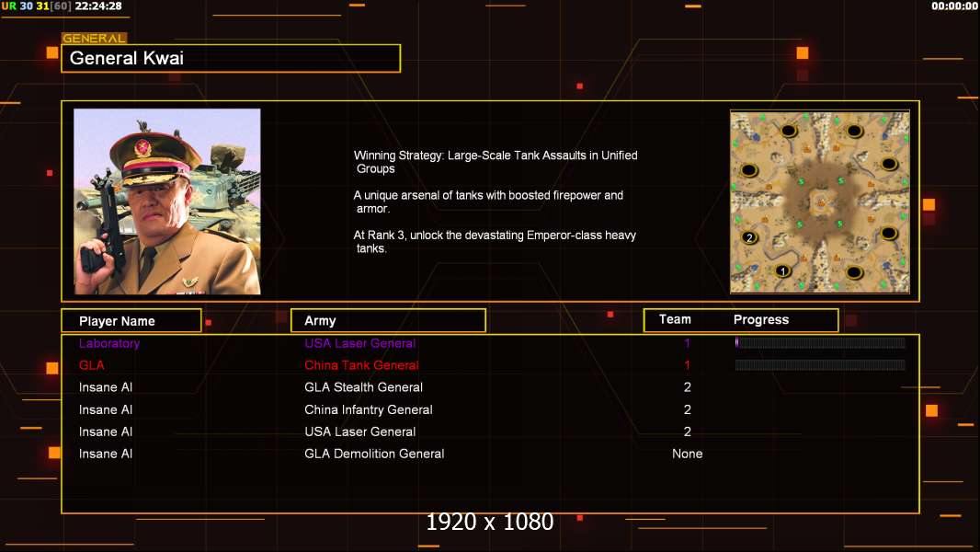Click the GLA Demolition General army entry
The width and height of the screenshot is (980, 552).
(x=374, y=454)
